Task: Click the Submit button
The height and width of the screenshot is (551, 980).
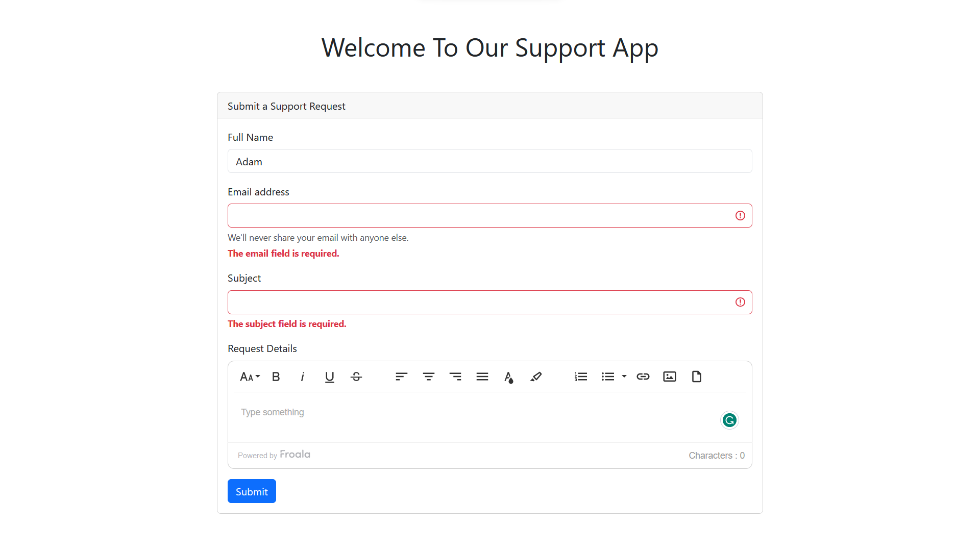Action: (x=251, y=491)
